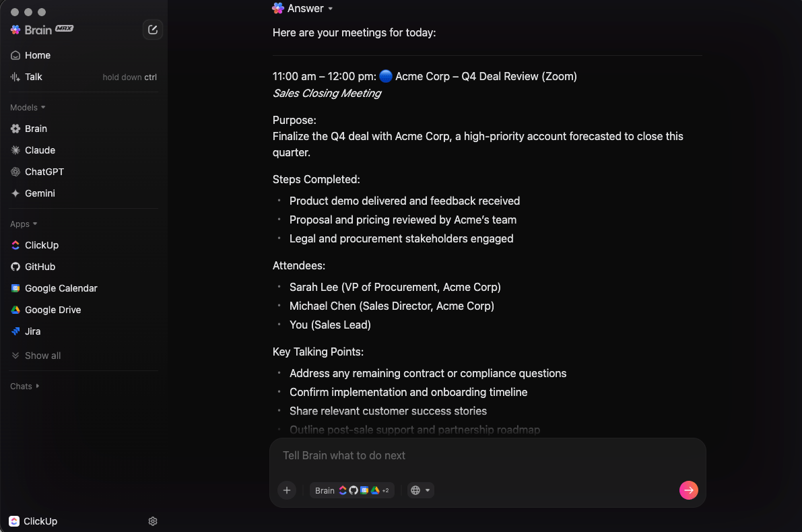Collapse the Apps section
The height and width of the screenshot is (532, 802).
pyautogui.click(x=24, y=224)
